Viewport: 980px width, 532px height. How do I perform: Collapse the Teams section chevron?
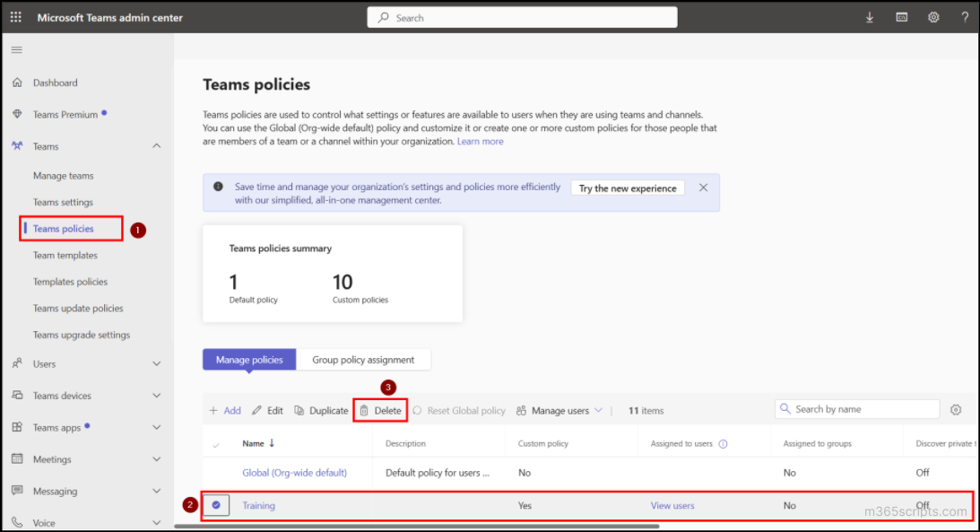point(156,145)
